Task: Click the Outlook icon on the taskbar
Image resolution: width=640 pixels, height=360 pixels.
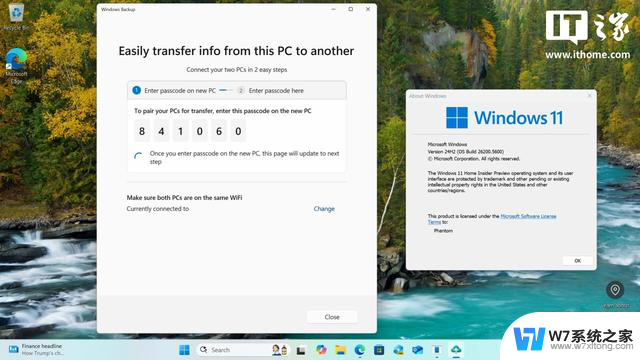Action: point(418,350)
